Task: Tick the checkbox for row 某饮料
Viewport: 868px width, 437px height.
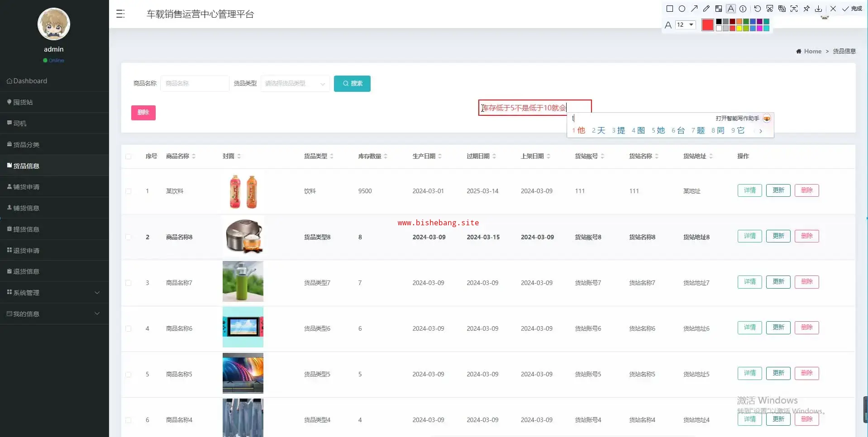Action: coord(129,191)
